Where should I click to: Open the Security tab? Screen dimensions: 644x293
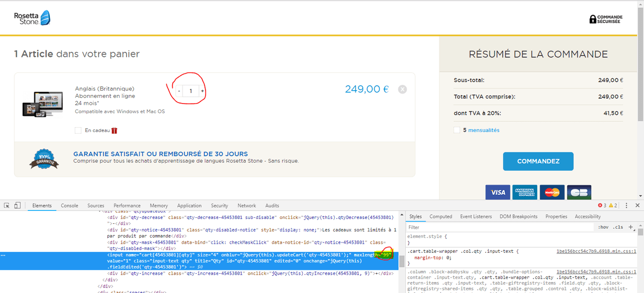[x=219, y=206]
